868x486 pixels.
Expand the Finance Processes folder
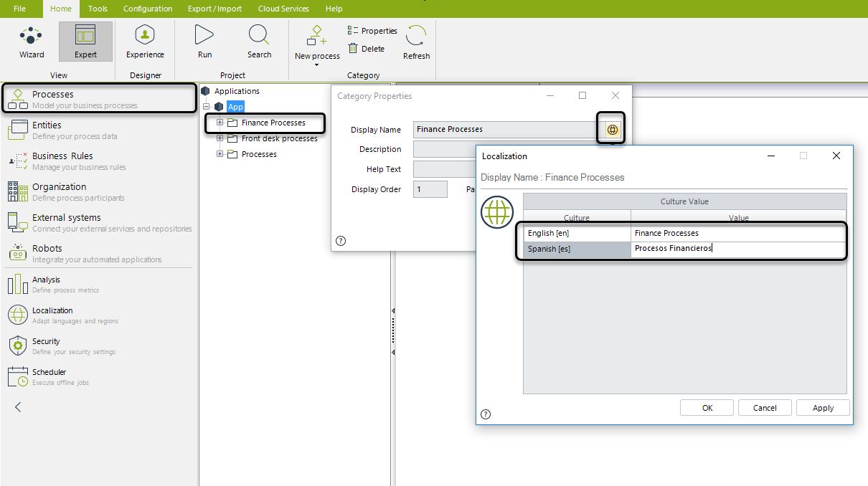220,123
